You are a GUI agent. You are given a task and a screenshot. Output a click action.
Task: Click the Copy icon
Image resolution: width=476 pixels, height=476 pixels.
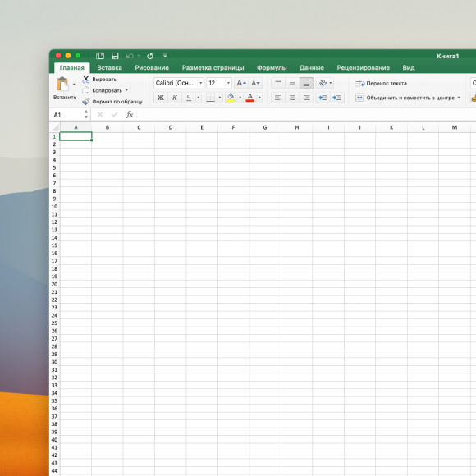click(86, 90)
